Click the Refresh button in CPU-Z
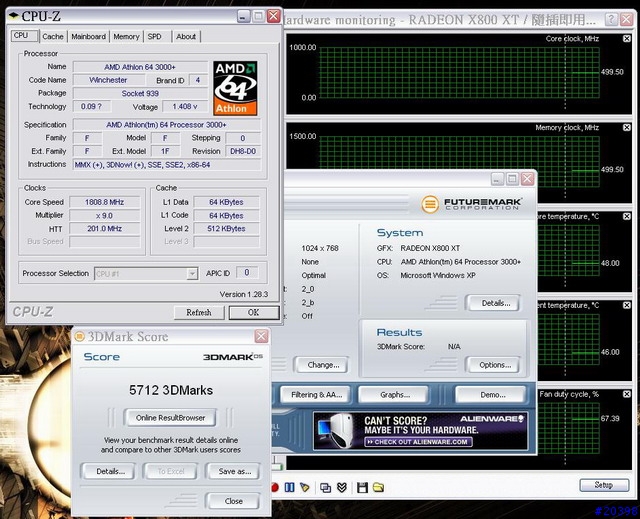Image resolution: width=640 pixels, height=519 pixels. (199, 313)
